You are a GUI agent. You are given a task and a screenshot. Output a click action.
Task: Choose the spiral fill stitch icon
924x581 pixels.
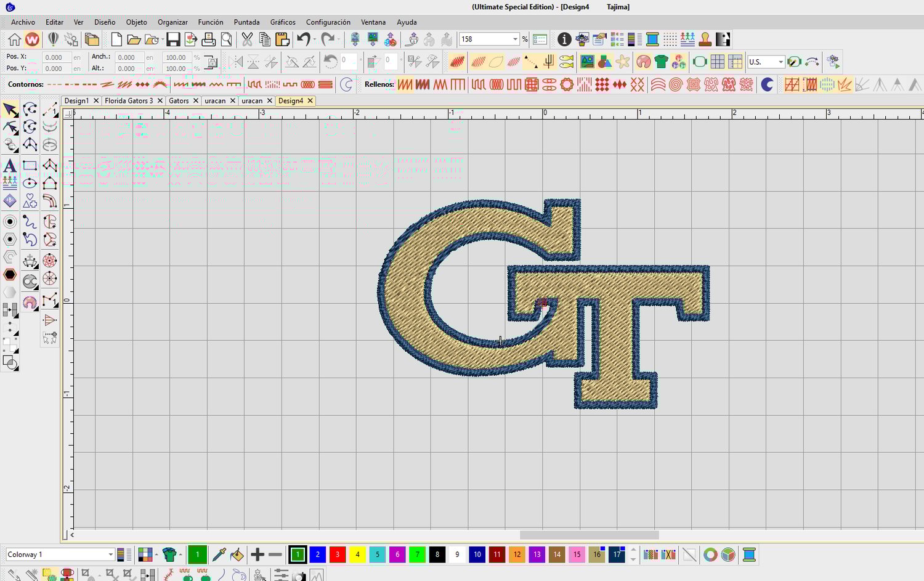[x=676, y=84]
